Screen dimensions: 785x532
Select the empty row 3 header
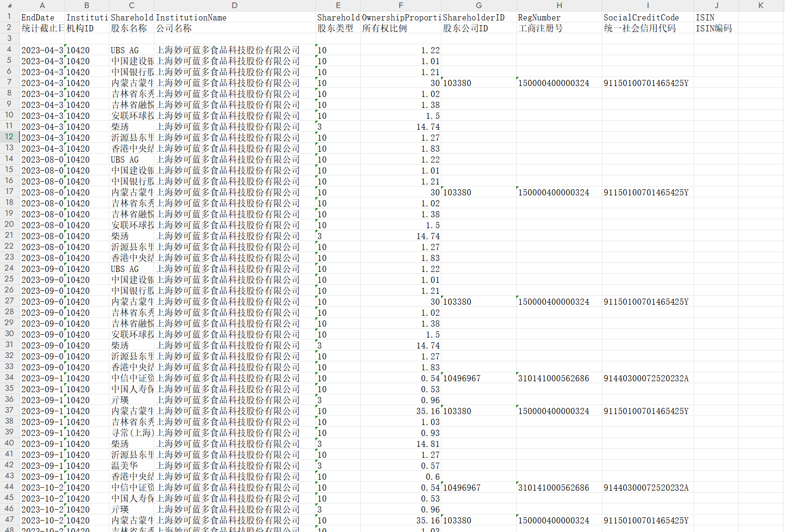tap(9, 39)
